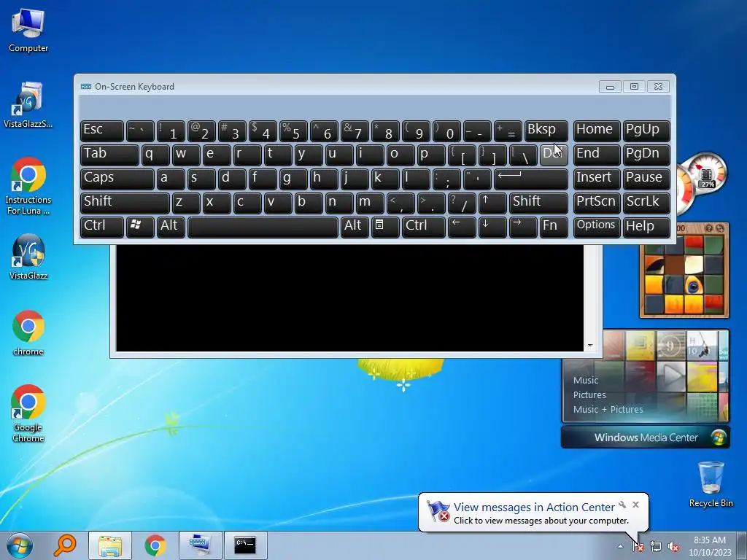The image size is (747, 560).
Task: Open the Action Center balloon wrench settings
Action: click(x=622, y=505)
